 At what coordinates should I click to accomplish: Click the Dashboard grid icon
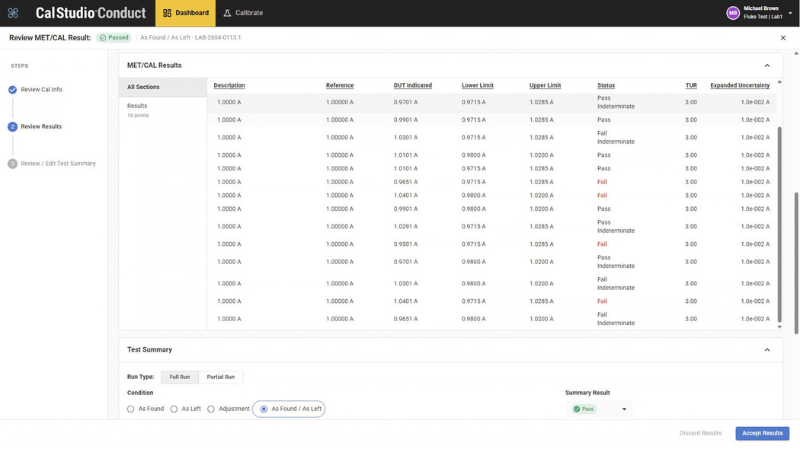[167, 13]
